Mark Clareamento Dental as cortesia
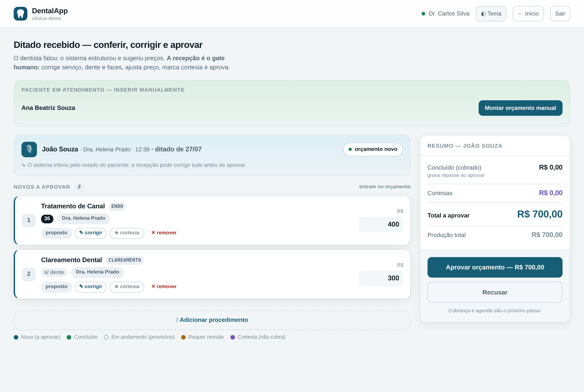This screenshot has height=392, width=584. click(127, 287)
